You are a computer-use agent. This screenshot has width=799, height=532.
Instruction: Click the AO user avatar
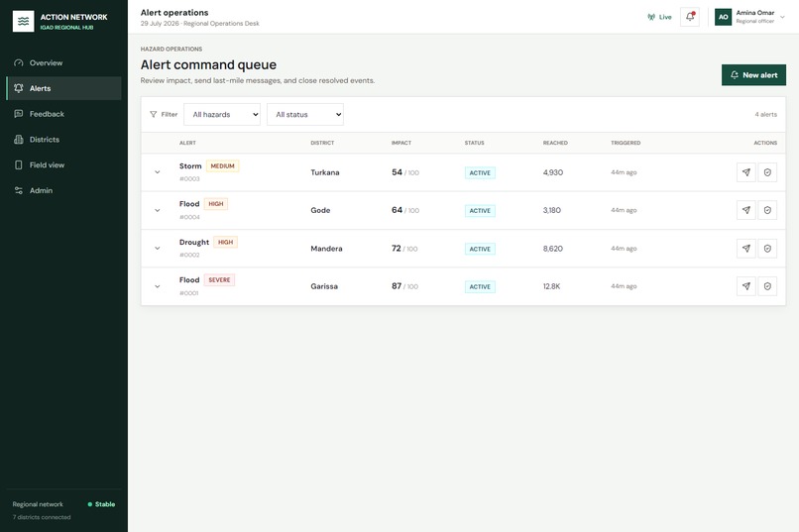pyautogui.click(x=723, y=17)
